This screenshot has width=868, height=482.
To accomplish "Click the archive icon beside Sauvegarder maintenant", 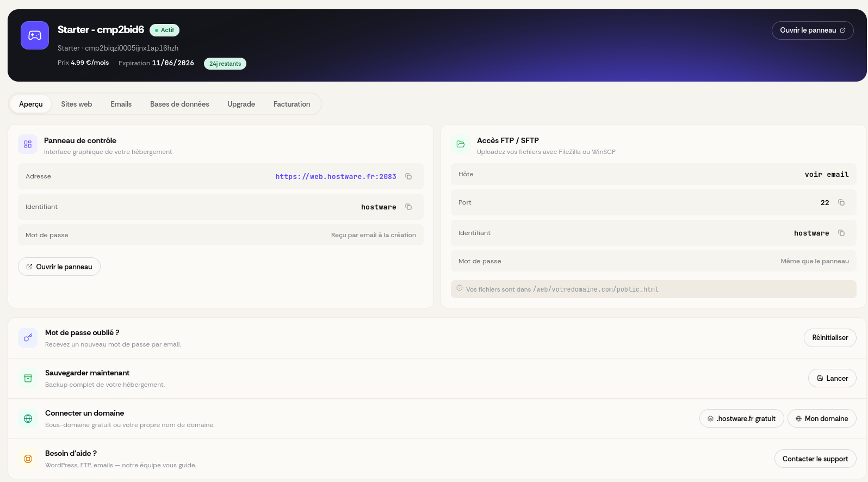I will pos(28,378).
